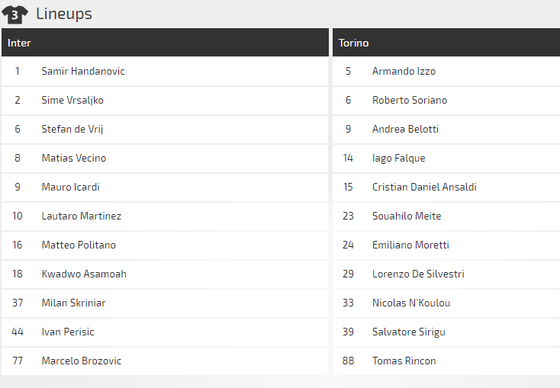The image size is (560, 388).
Task: Select the Torino team header
Action: tap(446, 43)
